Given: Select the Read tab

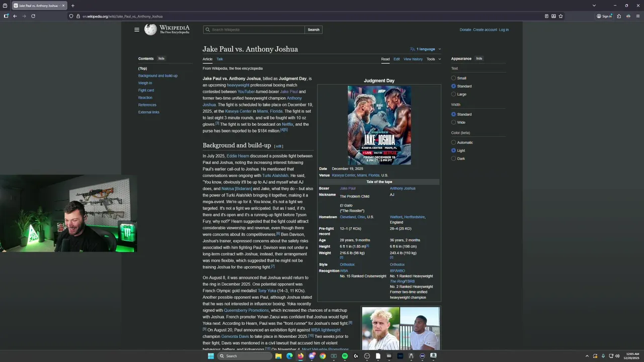Looking at the screenshot, I should (x=385, y=59).
